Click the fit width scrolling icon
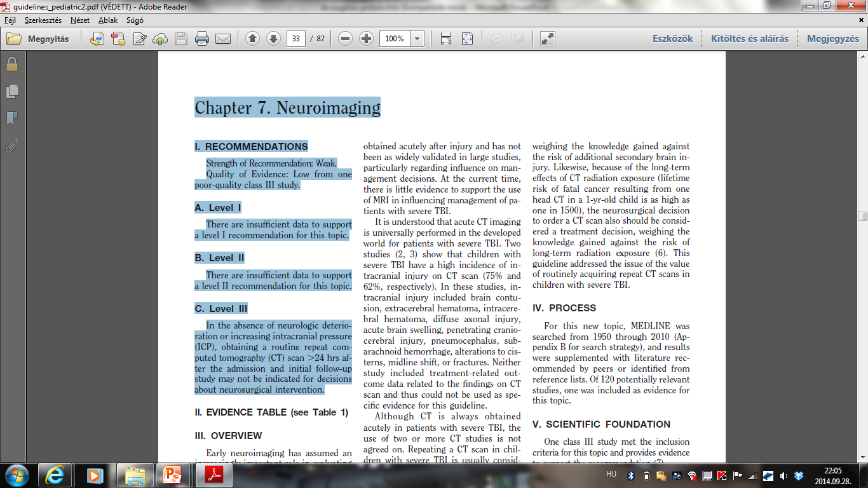The height and width of the screenshot is (488, 868). pyautogui.click(x=446, y=39)
